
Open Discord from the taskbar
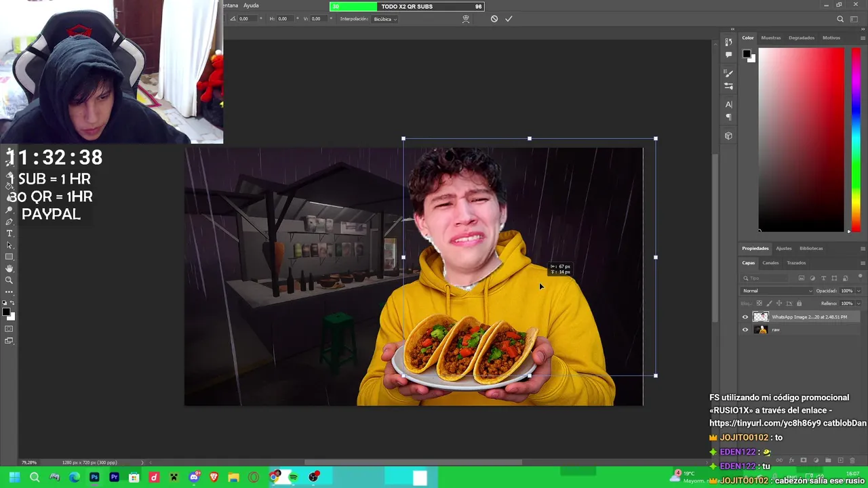(194, 477)
